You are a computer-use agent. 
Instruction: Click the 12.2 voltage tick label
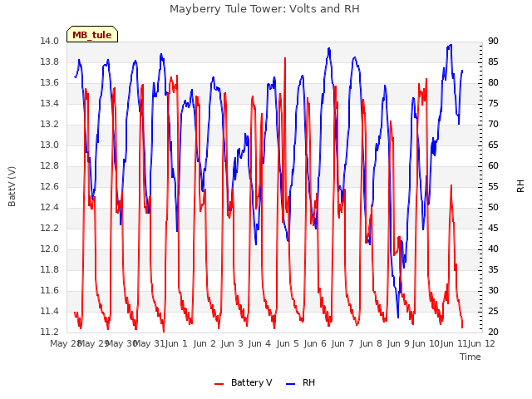coord(49,228)
